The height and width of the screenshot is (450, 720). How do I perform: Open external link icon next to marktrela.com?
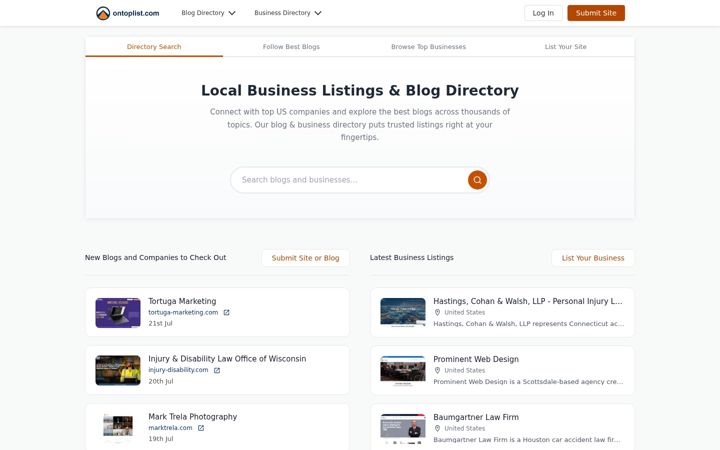point(201,428)
